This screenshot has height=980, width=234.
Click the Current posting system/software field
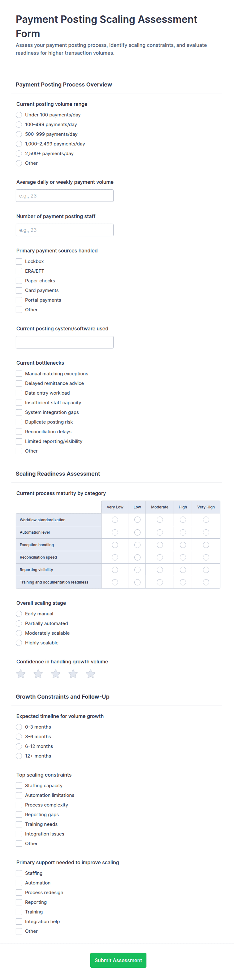tap(65, 343)
